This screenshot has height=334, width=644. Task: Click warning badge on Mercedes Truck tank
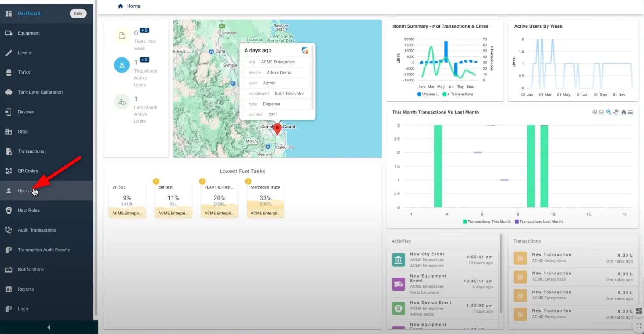[248, 181]
